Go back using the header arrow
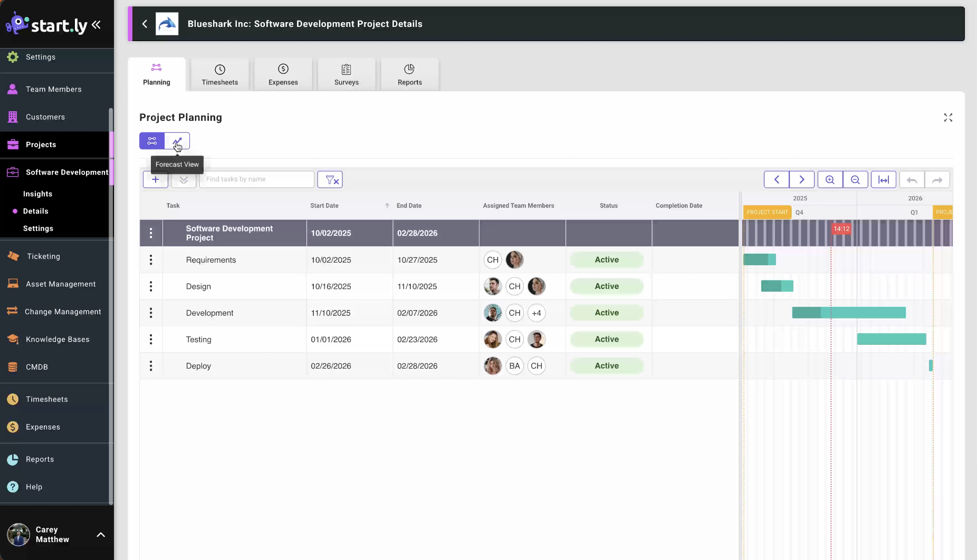Screen dimensions: 977x560 (145, 24)
